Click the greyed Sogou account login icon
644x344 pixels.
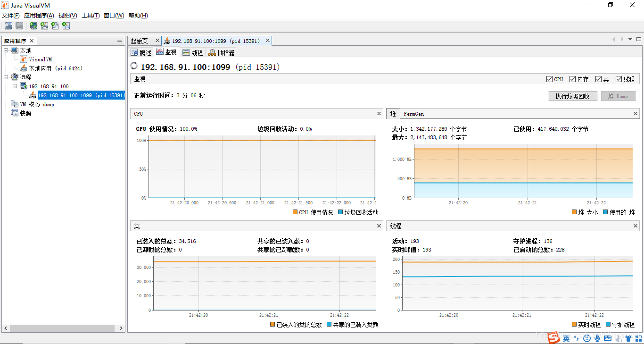618,338
